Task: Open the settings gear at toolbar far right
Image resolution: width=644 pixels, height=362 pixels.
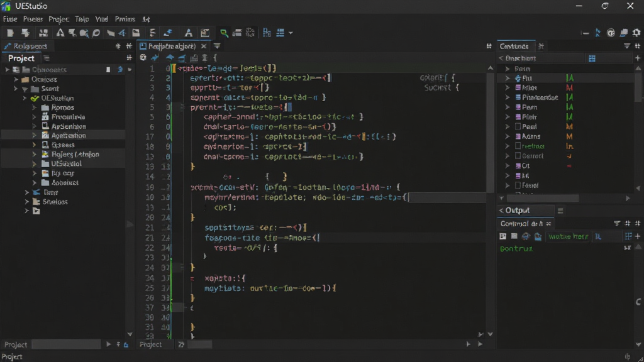Action: [636, 33]
